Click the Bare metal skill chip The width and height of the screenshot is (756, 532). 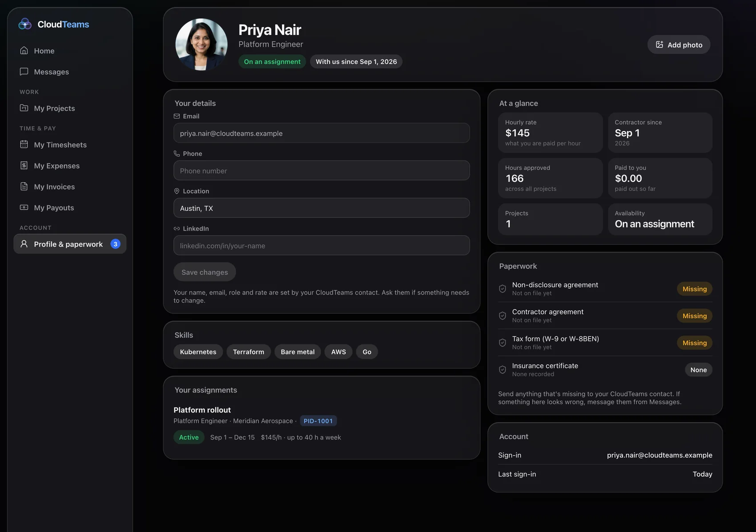[x=298, y=352]
